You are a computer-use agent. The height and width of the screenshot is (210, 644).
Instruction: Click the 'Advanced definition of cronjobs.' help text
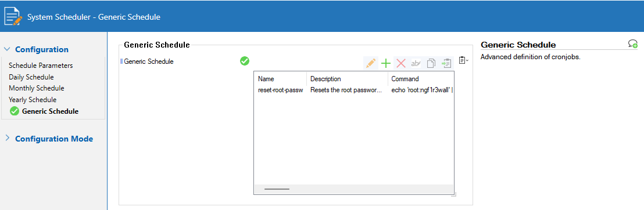[530, 57]
